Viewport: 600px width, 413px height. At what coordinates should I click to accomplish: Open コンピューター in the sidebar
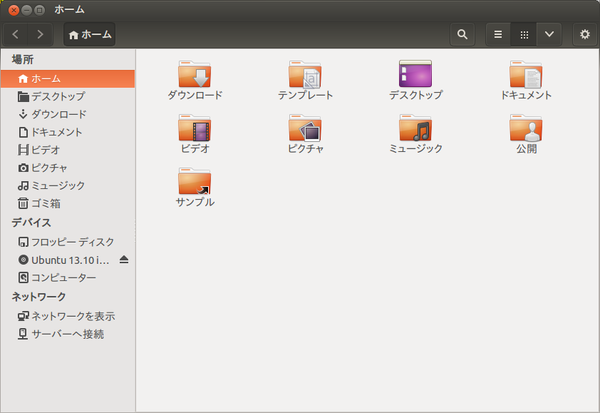point(68,278)
